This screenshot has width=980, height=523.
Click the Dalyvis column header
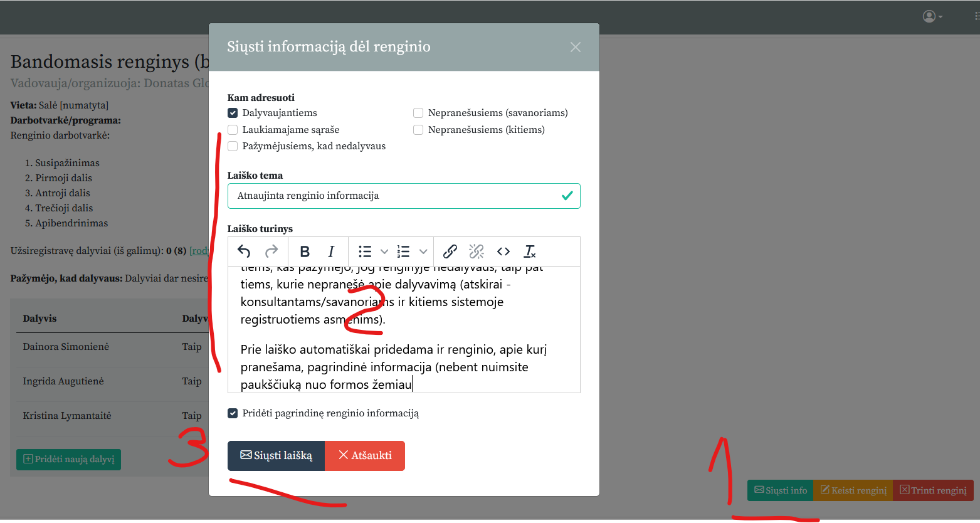pyautogui.click(x=40, y=319)
